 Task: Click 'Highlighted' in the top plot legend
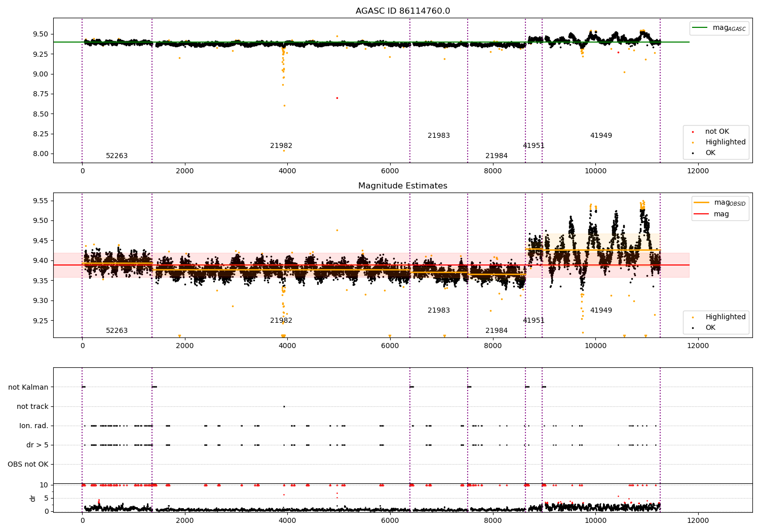click(726, 142)
